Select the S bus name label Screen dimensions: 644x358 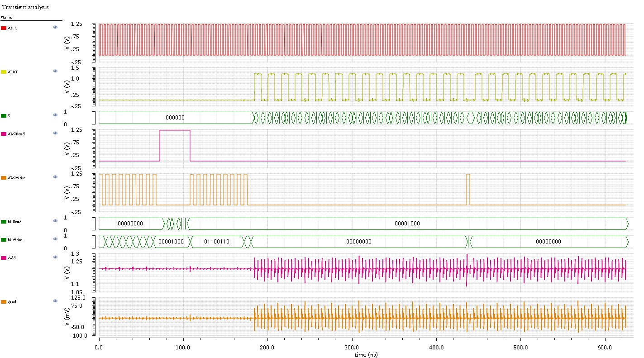pos(9,116)
